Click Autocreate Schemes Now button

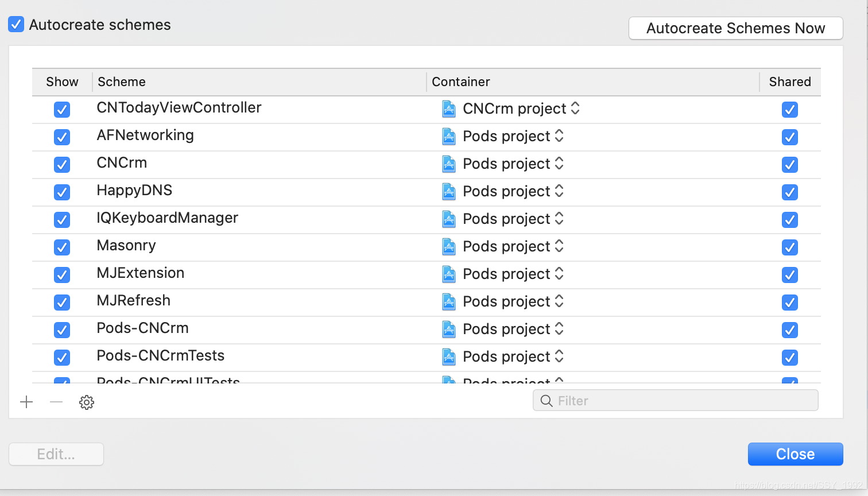[736, 28]
